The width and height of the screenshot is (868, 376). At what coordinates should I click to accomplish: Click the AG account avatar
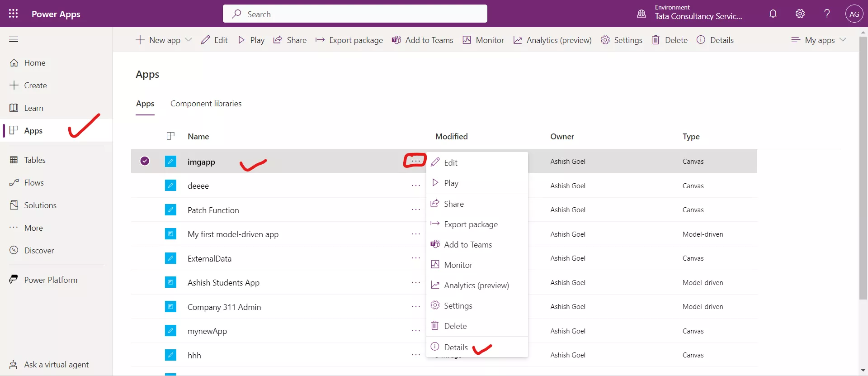pyautogui.click(x=854, y=14)
